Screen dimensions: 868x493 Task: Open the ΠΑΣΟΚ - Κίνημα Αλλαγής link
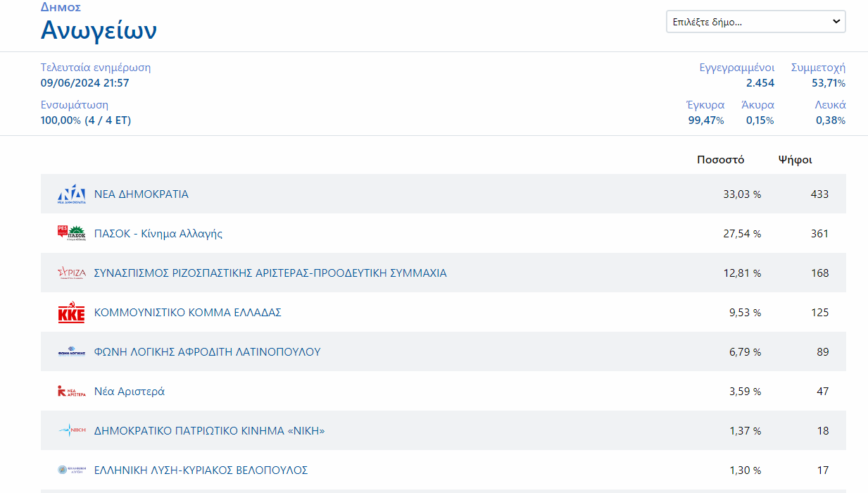158,234
